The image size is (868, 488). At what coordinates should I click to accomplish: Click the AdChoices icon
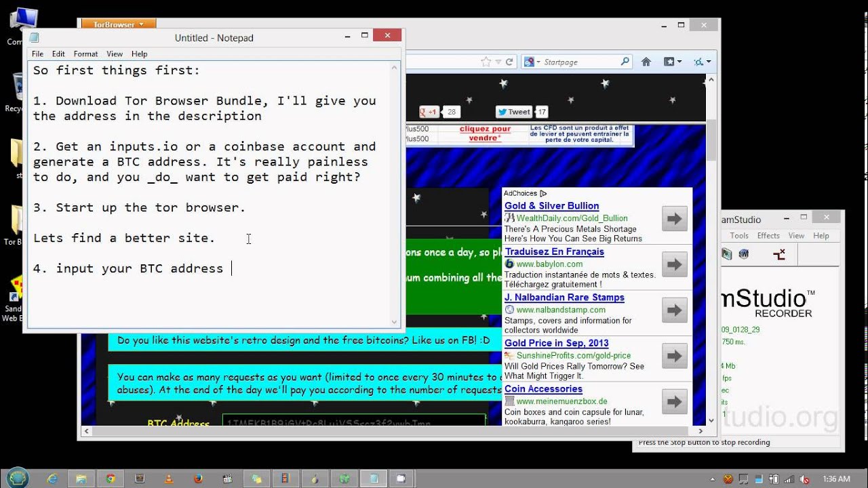click(x=542, y=194)
